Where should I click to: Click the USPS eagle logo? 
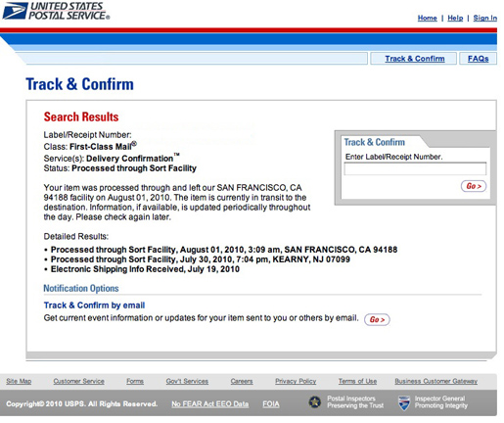click(15, 11)
